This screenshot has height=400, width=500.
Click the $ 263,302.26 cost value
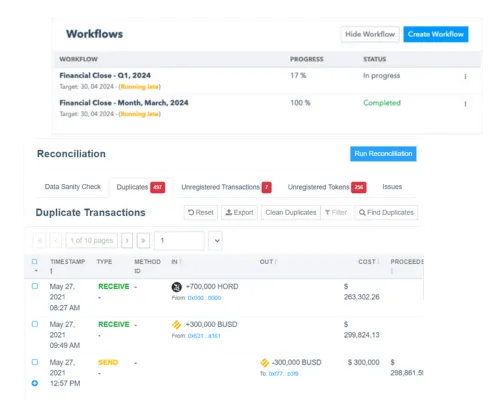(x=362, y=292)
